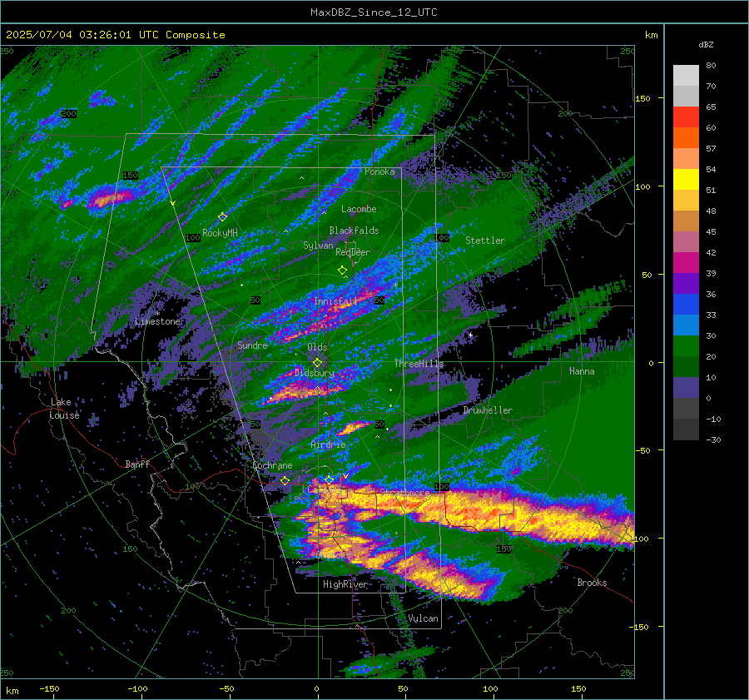Click the km unit label at top right
749x700 pixels.
[651, 35]
